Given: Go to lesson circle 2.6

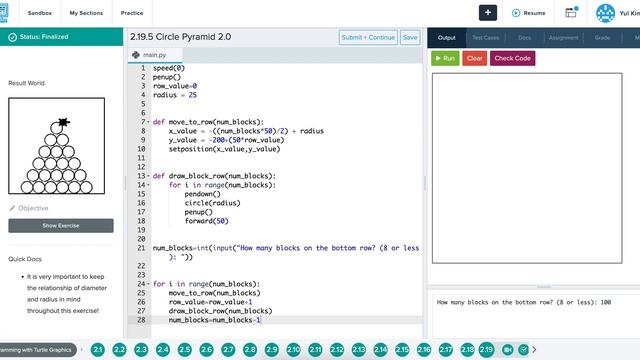Looking at the screenshot, I should click(x=207, y=350).
